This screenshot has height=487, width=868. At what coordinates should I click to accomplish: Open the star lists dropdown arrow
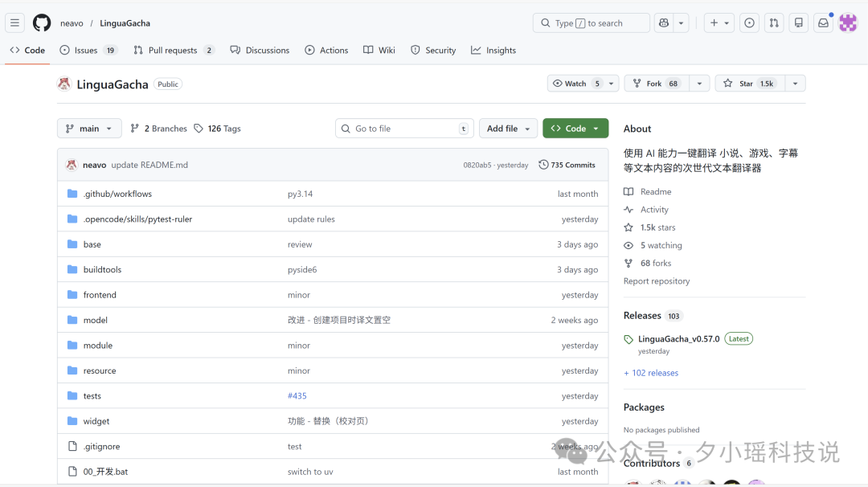coord(795,84)
